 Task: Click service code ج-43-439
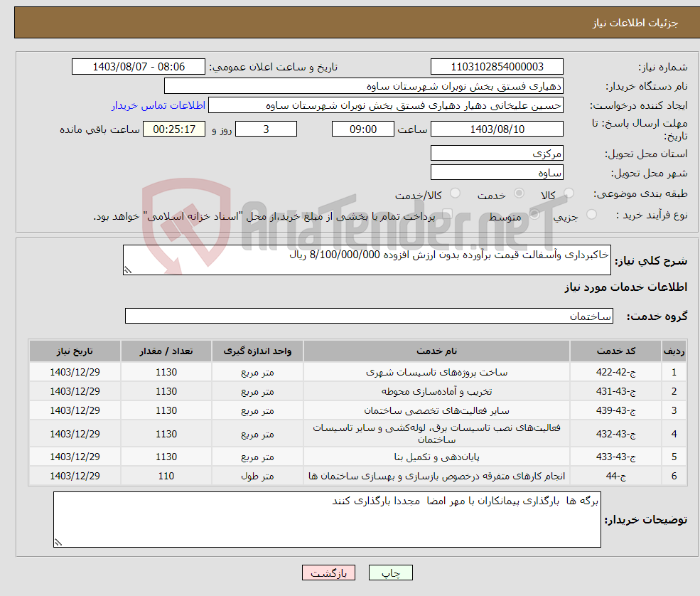615,410
